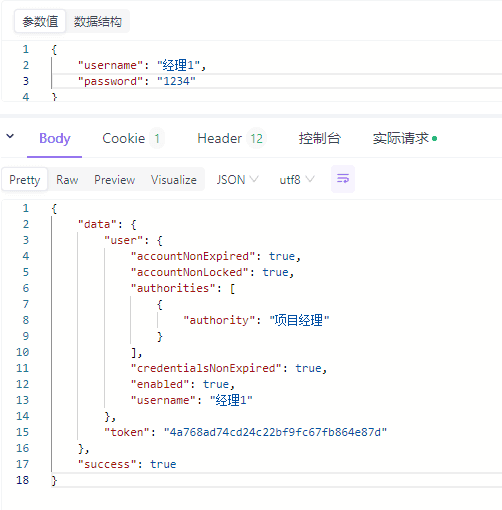The image size is (502, 510).
Task: Click the "enabled" key
Action: tap(160, 384)
